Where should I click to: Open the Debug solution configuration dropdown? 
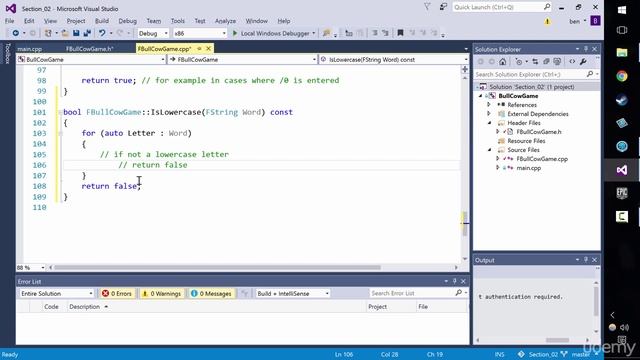(x=153, y=33)
